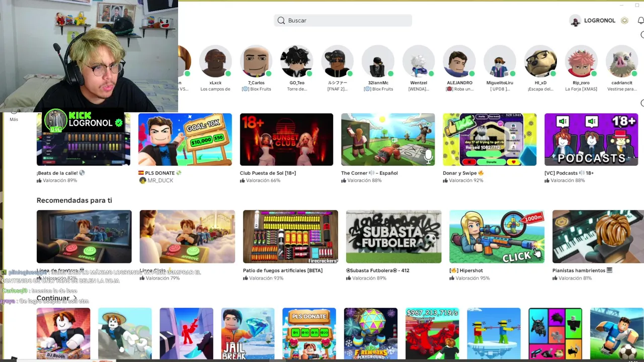Open Donar y Swipe title link
Viewport: 644px width, 362px height.
[x=463, y=173]
